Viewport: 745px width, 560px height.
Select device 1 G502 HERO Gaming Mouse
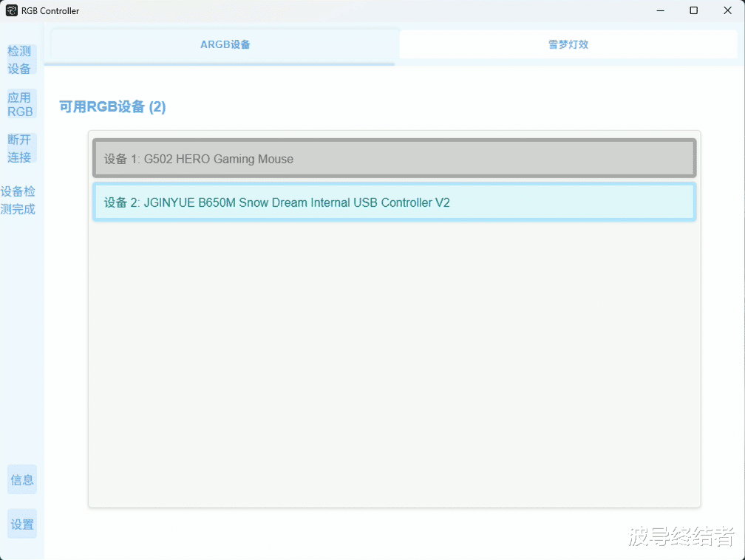[x=395, y=159]
